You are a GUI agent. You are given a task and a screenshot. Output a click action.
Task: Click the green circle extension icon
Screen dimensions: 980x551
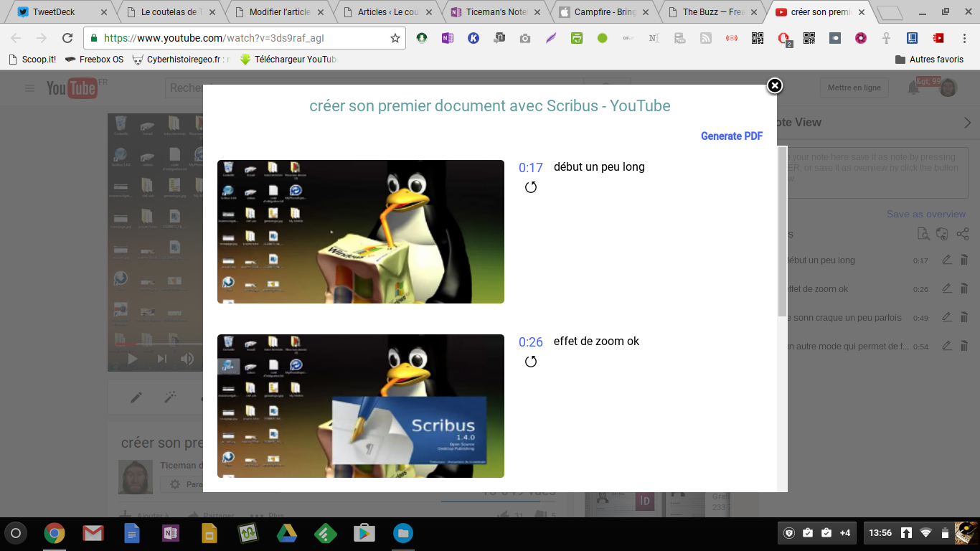coord(603,38)
